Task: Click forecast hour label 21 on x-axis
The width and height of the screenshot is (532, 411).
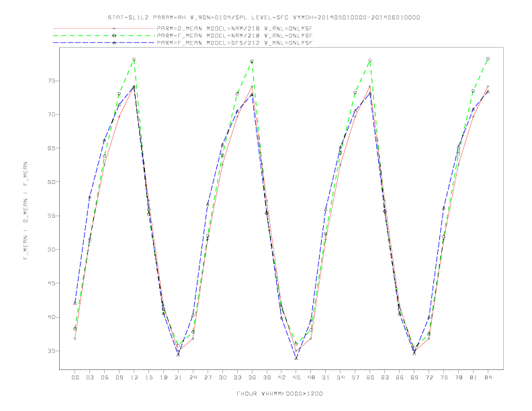Action: (x=178, y=377)
